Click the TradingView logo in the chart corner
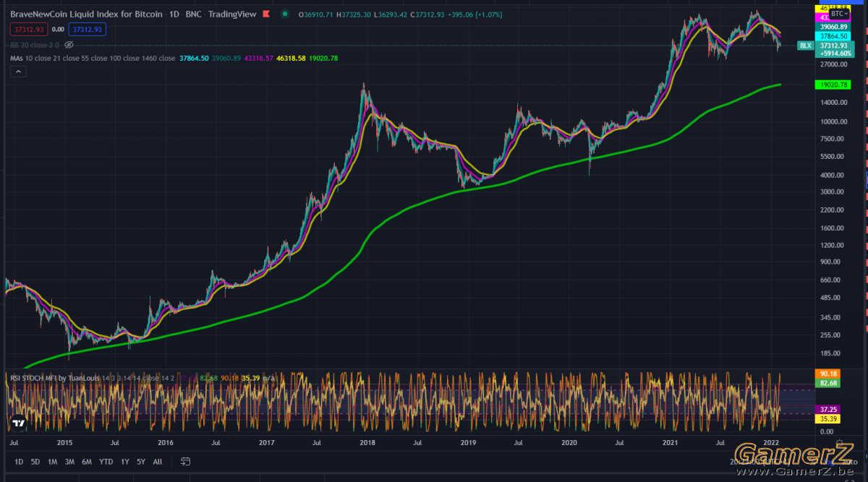The height and width of the screenshot is (482, 868). 19,423
